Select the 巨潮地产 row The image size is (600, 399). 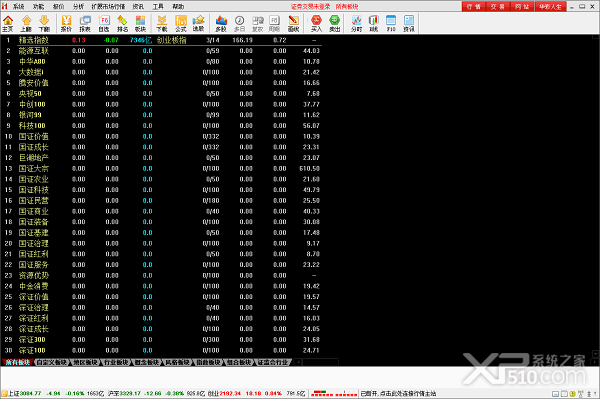(161, 158)
